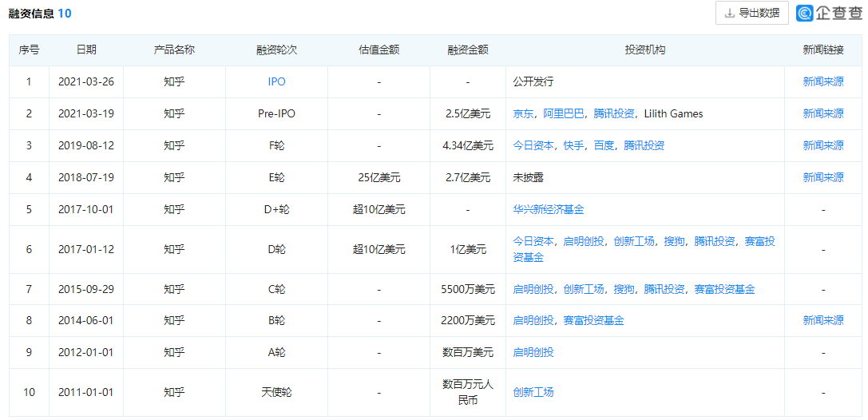Click the Lilith Games investor text

(673, 114)
